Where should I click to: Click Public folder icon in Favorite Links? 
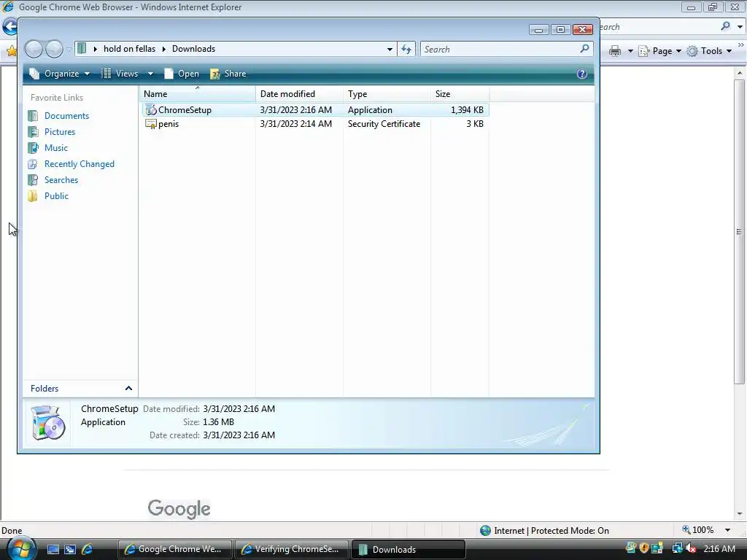(x=33, y=196)
